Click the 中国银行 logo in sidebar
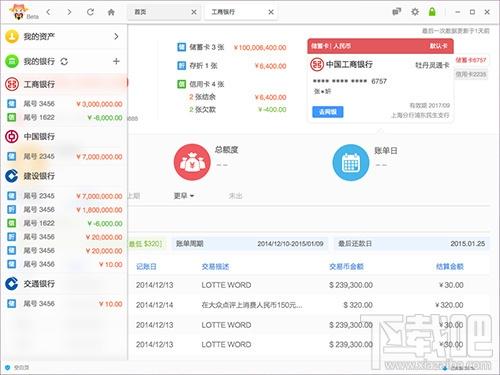Image resolution: width=500 pixels, height=375 pixels. (x=12, y=136)
